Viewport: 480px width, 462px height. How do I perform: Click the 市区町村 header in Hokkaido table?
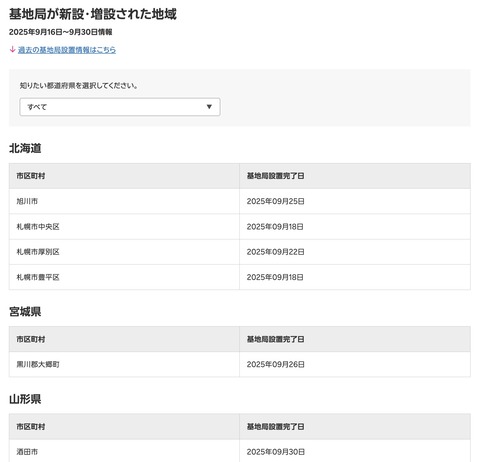(31, 176)
